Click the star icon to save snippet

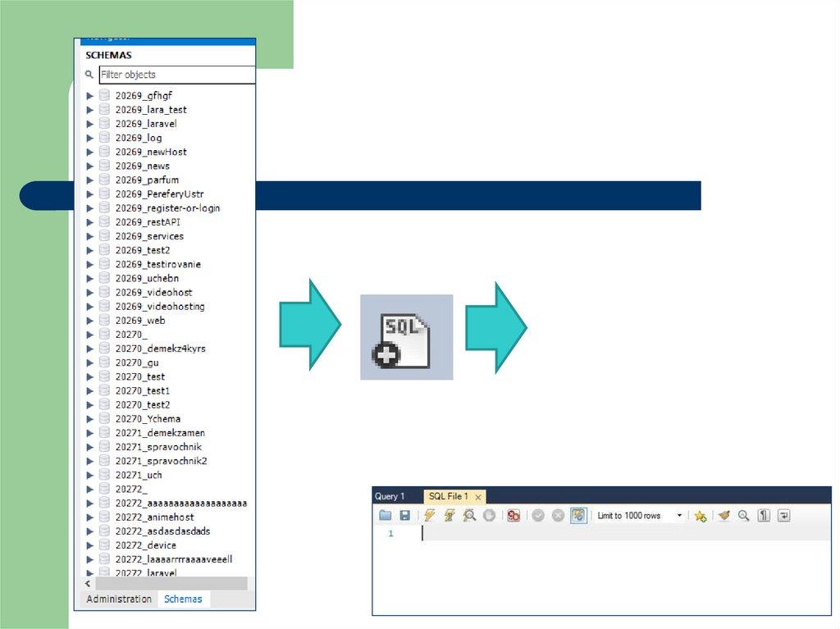[700, 516]
